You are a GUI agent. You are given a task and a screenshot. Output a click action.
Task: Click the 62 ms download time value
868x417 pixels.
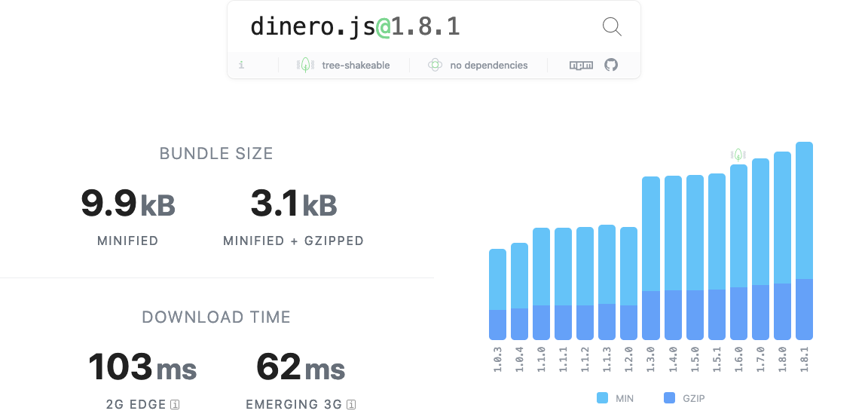pos(301,367)
